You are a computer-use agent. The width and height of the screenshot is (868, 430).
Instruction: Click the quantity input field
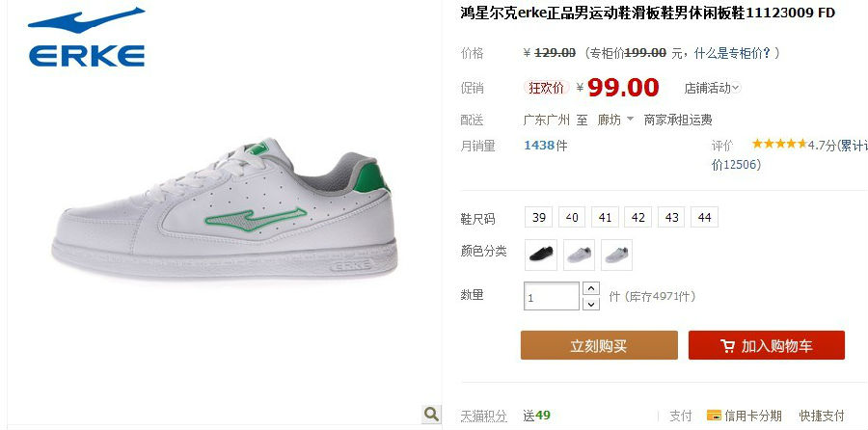[x=552, y=296]
